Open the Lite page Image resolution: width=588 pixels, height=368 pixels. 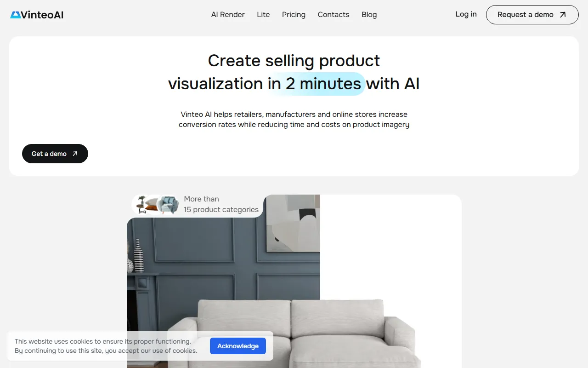point(263,15)
